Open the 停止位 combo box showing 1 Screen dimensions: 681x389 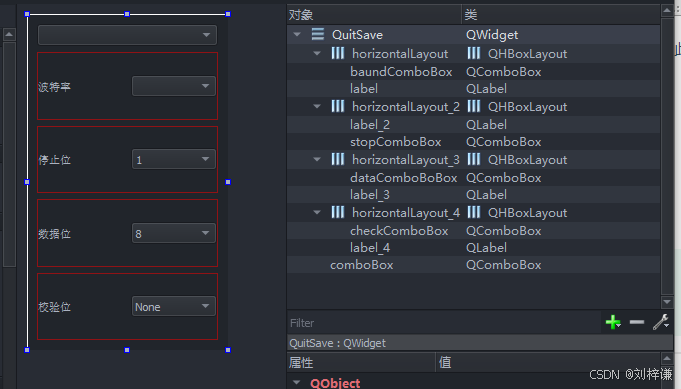click(x=174, y=159)
